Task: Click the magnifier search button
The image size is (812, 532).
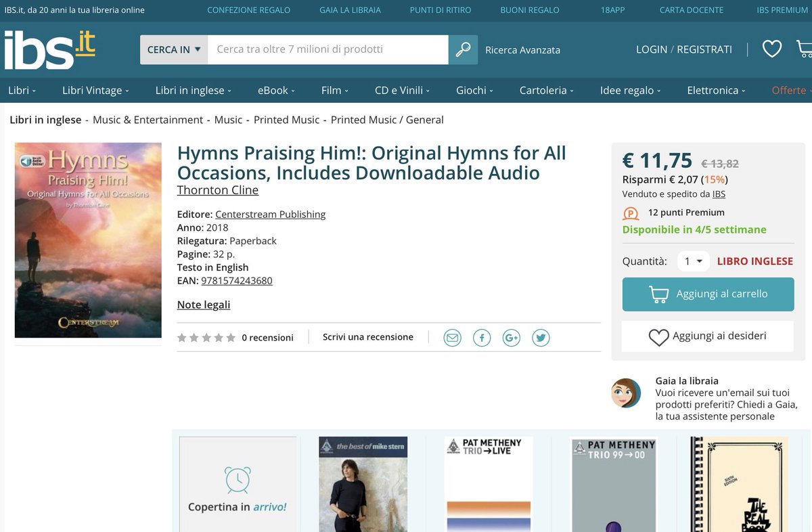Action: coord(463,49)
